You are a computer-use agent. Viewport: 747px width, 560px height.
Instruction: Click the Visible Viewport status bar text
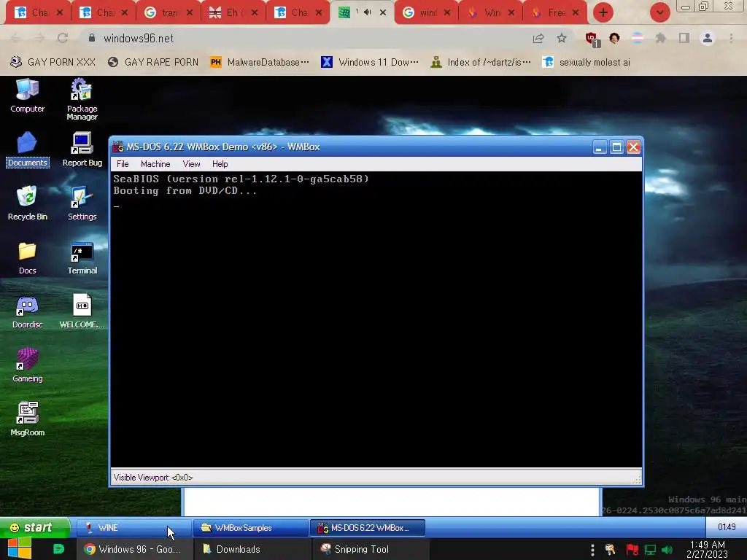[153, 478]
